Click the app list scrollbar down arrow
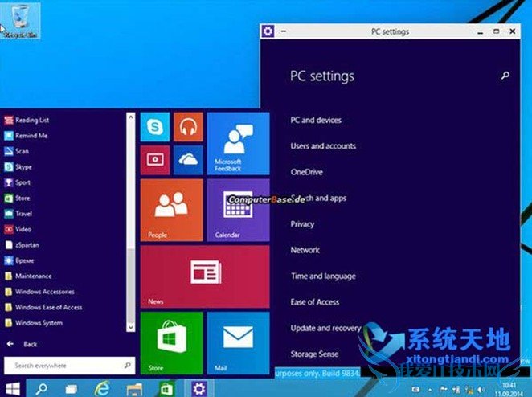 (x=131, y=327)
